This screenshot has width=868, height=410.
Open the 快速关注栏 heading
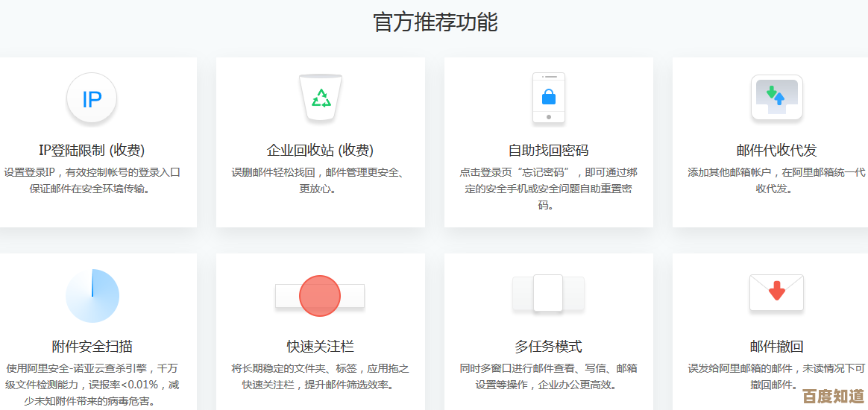(321, 347)
